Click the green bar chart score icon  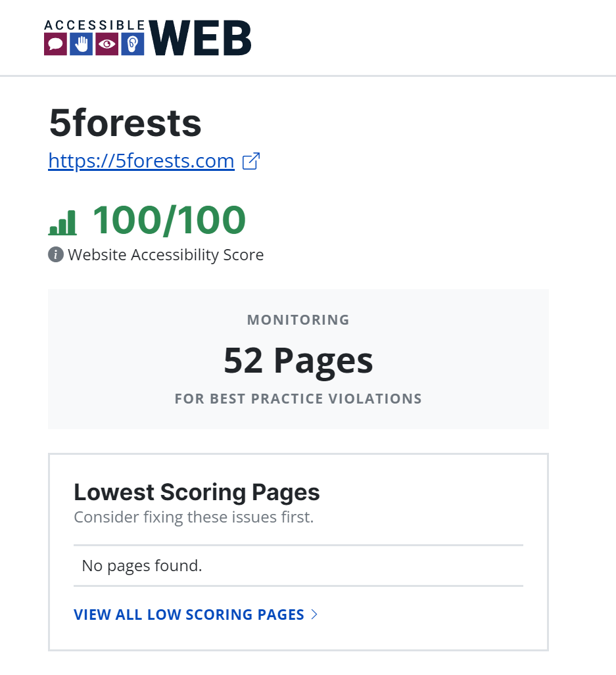62,223
